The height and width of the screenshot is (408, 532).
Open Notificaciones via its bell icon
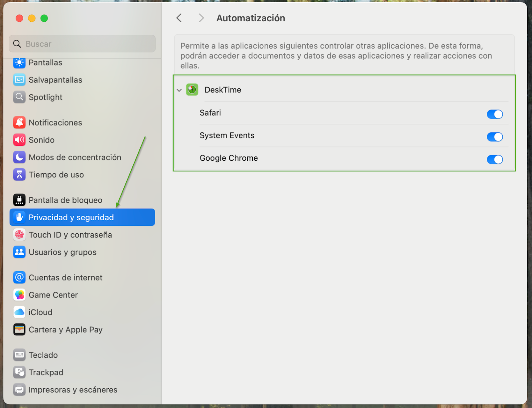(x=19, y=122)
